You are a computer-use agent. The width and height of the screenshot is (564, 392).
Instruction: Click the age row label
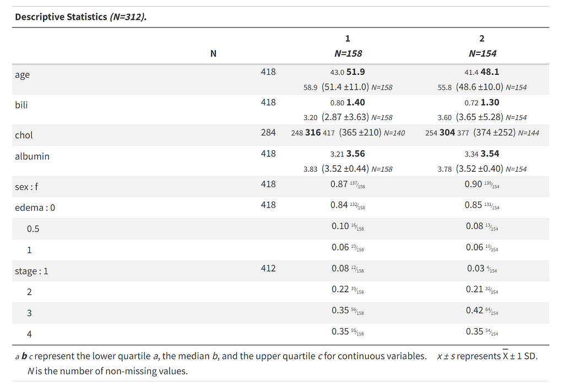[23, 75]
